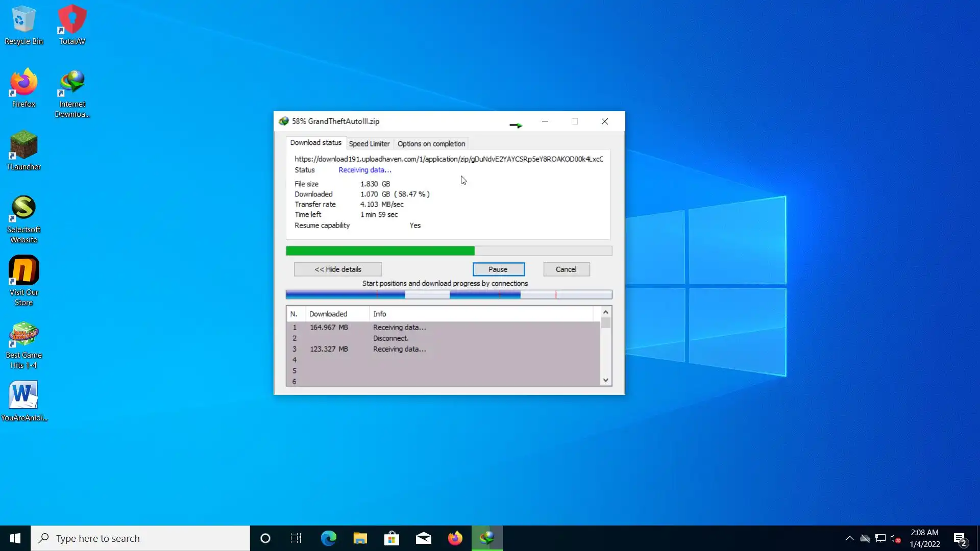Show hidden icons in the system tray
The width and height of the screenshot is (980, 551).
849,538
